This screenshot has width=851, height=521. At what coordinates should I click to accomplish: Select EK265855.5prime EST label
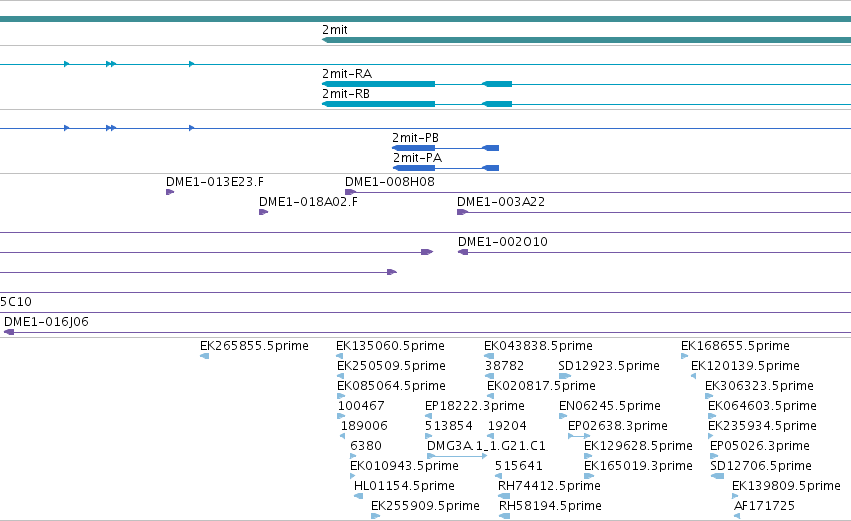(x=254, y=346)
